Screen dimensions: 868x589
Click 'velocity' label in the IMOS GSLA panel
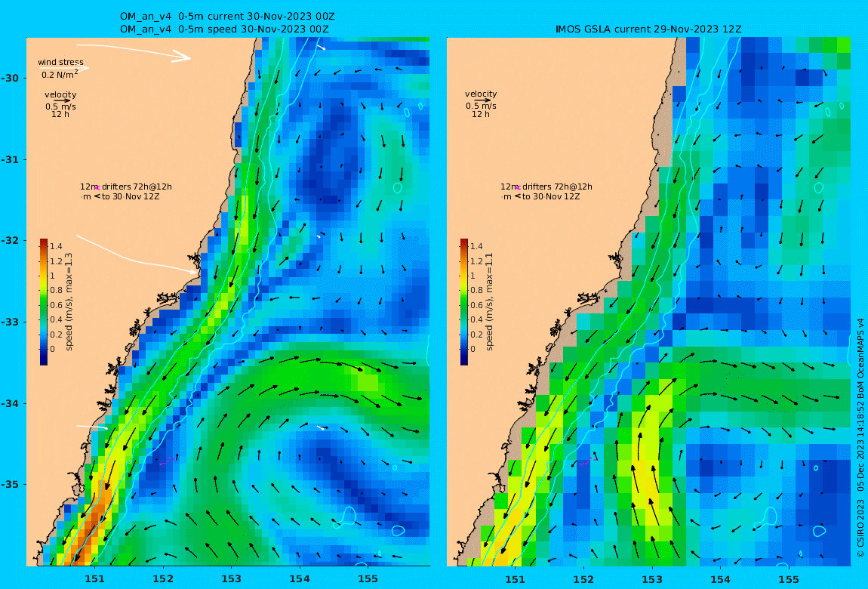pyautogui.click(x=481, y=94)
